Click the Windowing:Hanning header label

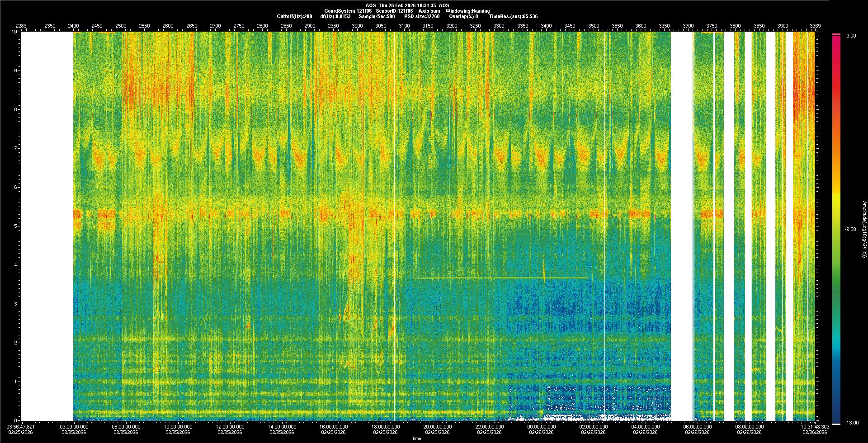(x=467, y=11)
